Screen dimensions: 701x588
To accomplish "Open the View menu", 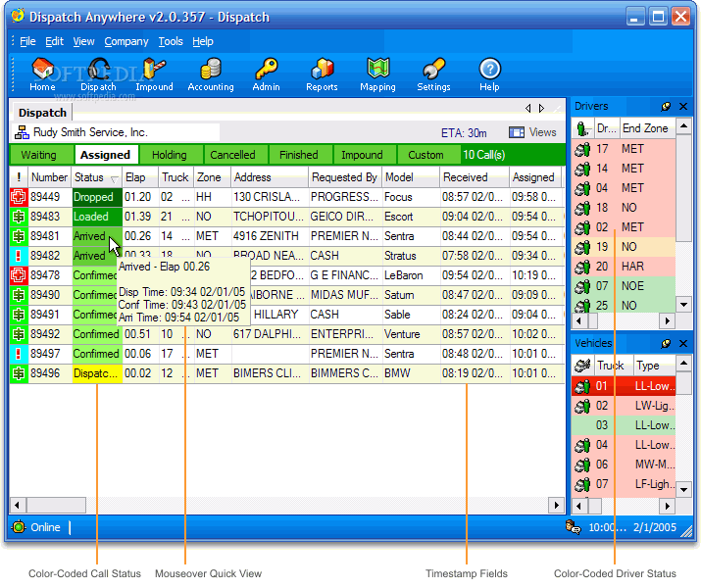I will tap(83, 41).
